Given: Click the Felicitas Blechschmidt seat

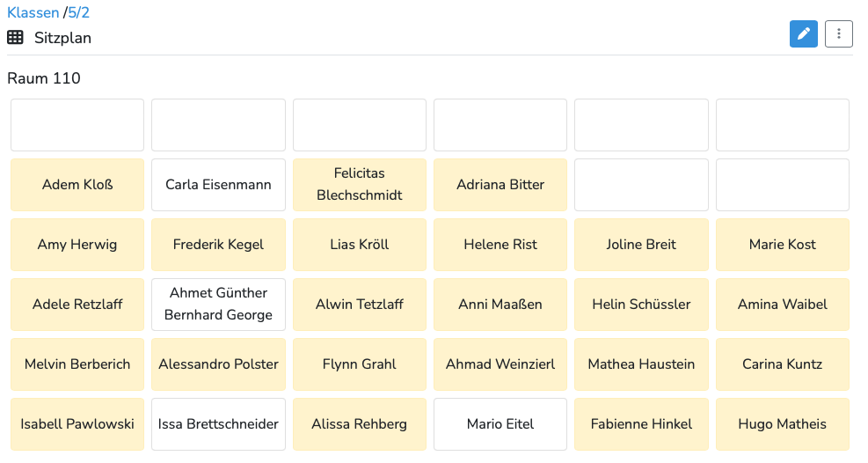Looking at the screenshot, I should (360, 185).
